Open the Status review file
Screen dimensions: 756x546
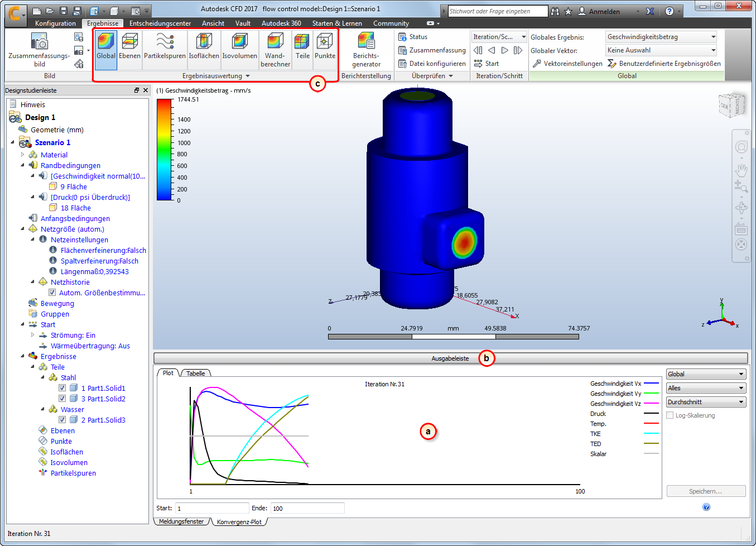[x=413, y=37]
